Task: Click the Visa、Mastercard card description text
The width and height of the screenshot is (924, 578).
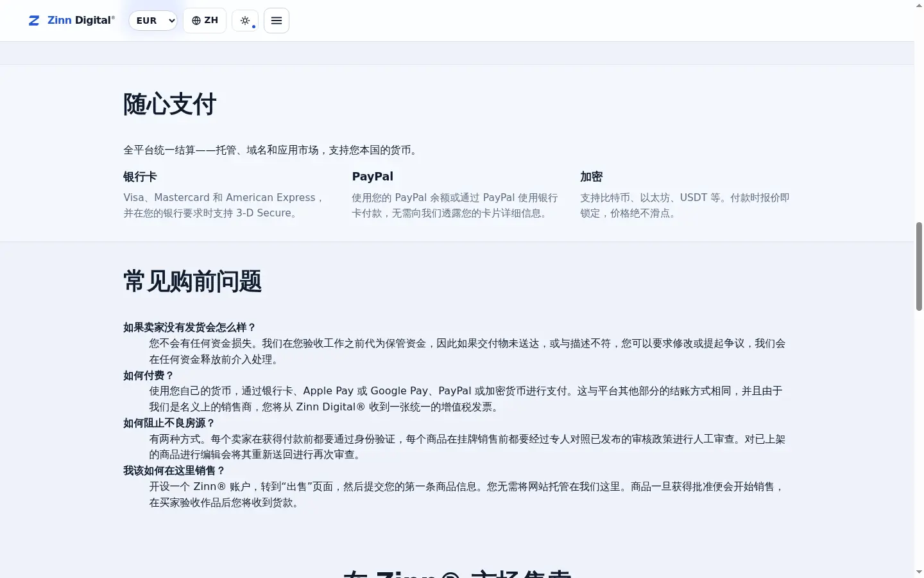Action: 225,206
